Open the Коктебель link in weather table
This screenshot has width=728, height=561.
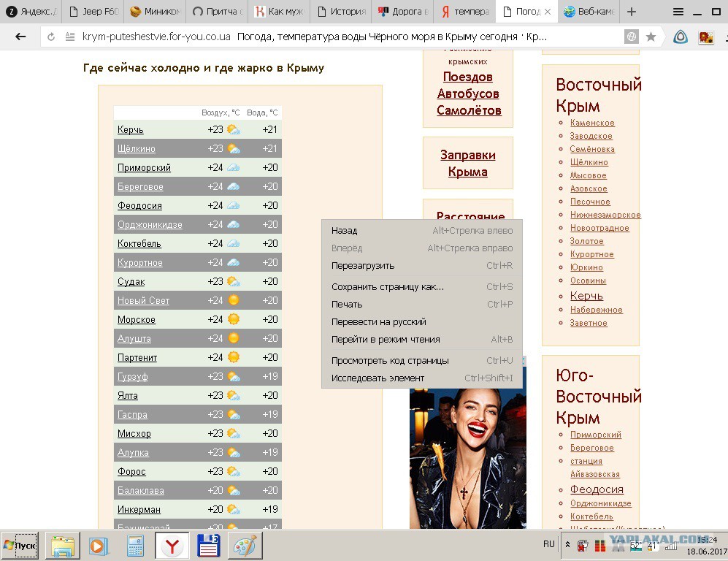(139, 244)
